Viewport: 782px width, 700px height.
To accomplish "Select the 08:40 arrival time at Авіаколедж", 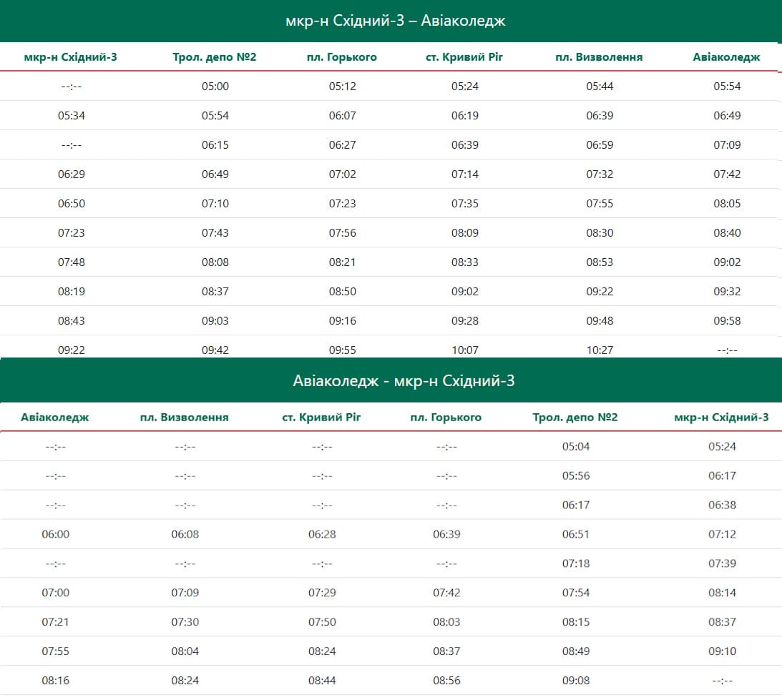I will click(727, 233).
